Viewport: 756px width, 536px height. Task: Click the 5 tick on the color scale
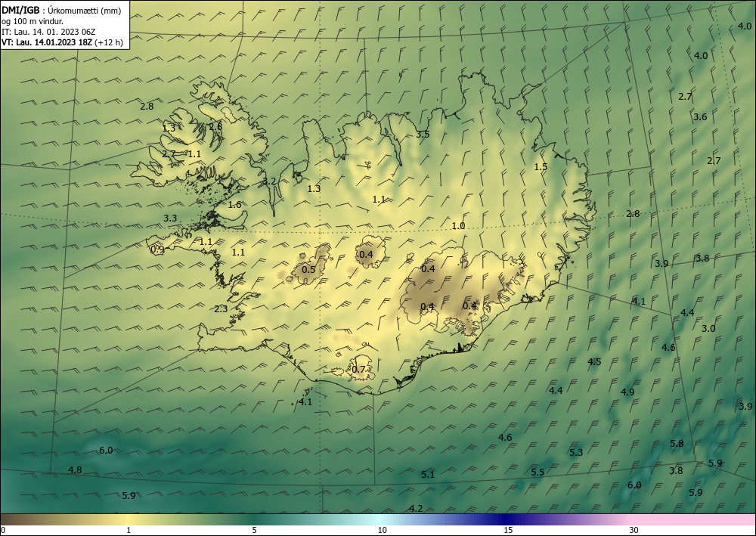pos(254,530)
